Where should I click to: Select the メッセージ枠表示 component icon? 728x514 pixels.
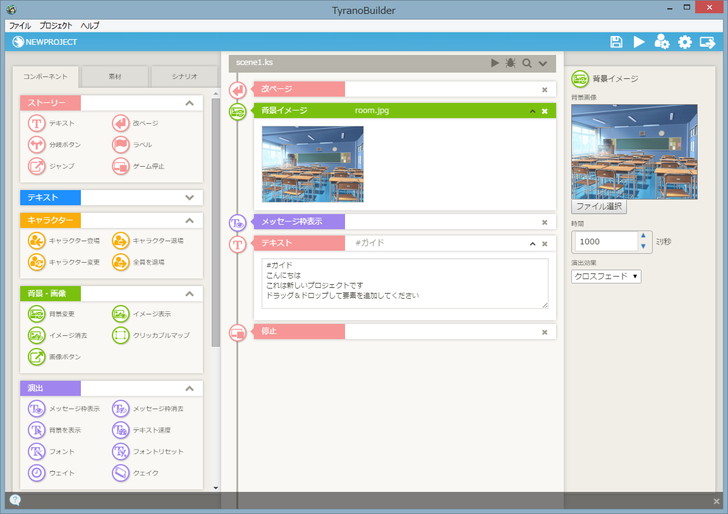click(36, 409)
